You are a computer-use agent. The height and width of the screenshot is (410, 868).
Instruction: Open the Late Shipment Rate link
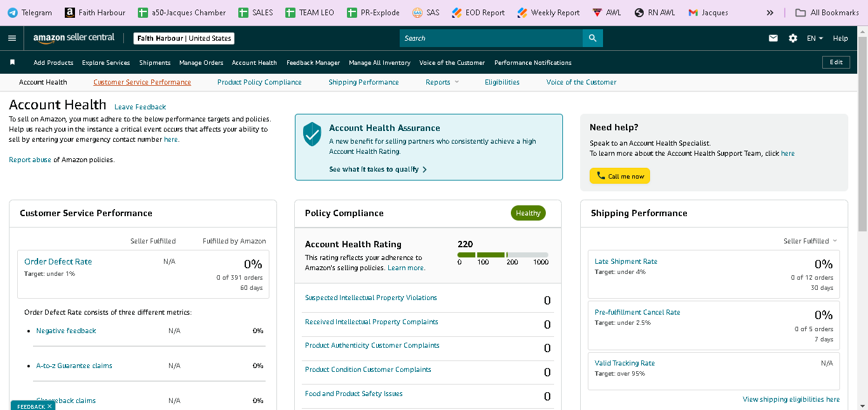626,261
